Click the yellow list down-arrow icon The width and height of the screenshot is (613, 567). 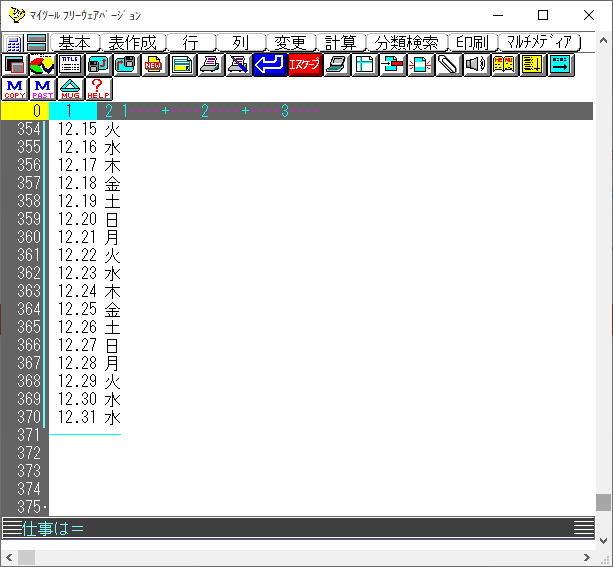pyautogui.click(x=532, y=65)
